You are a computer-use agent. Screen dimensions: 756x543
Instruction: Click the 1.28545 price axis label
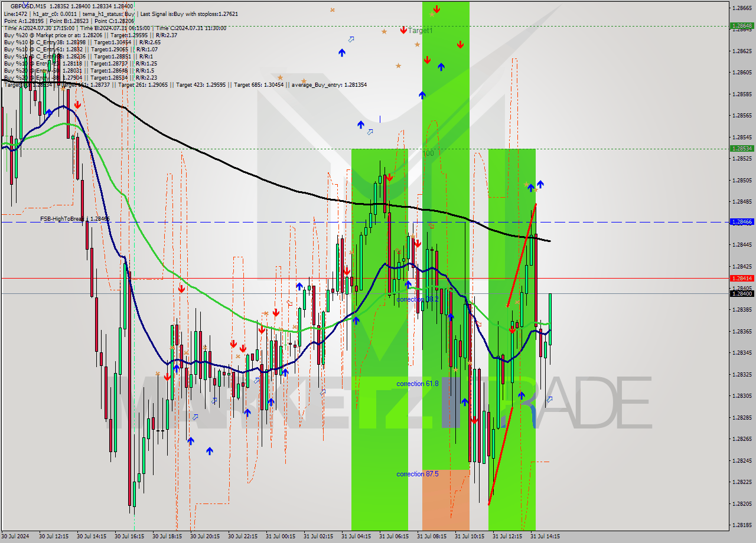tap(742, 137)
